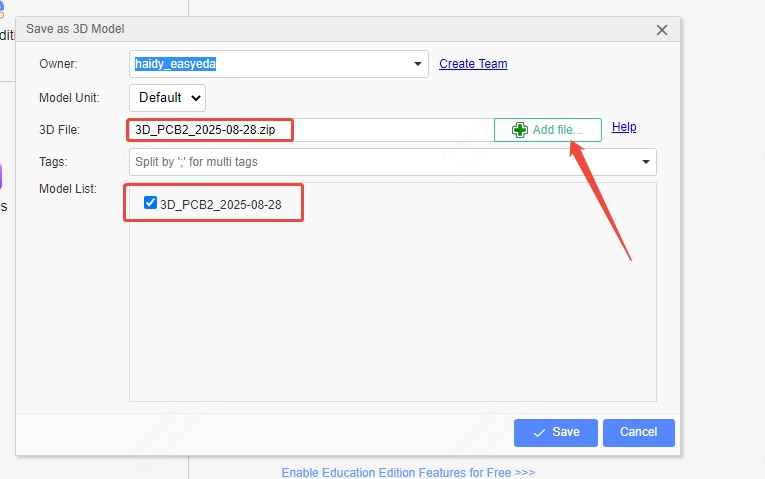Open the Tags dropdown arrow
Image resolution: width=765 pixels, height=479 pixels.
pyautogui.click(x=645, y=162)
